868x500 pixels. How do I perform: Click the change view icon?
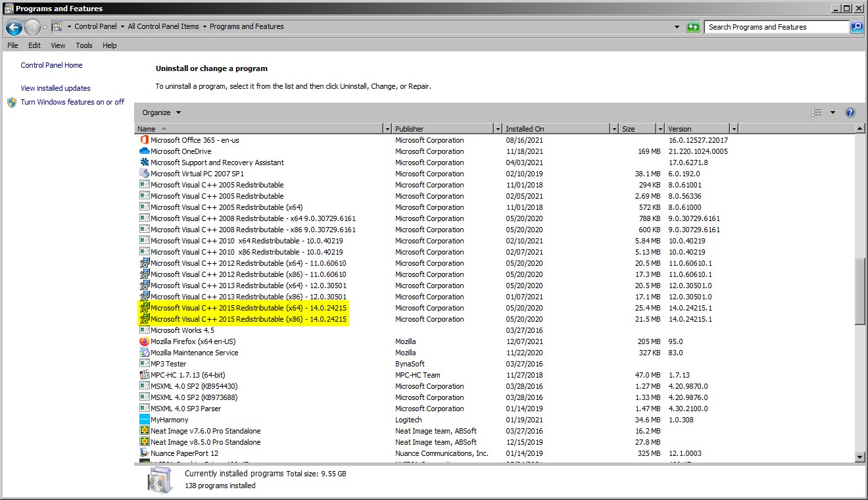(817, 113)
